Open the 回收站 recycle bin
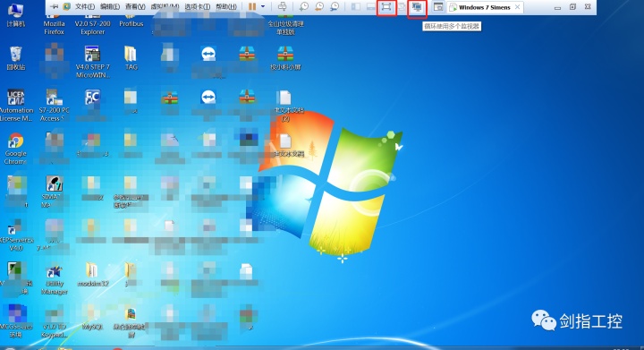 click(15, 58)
